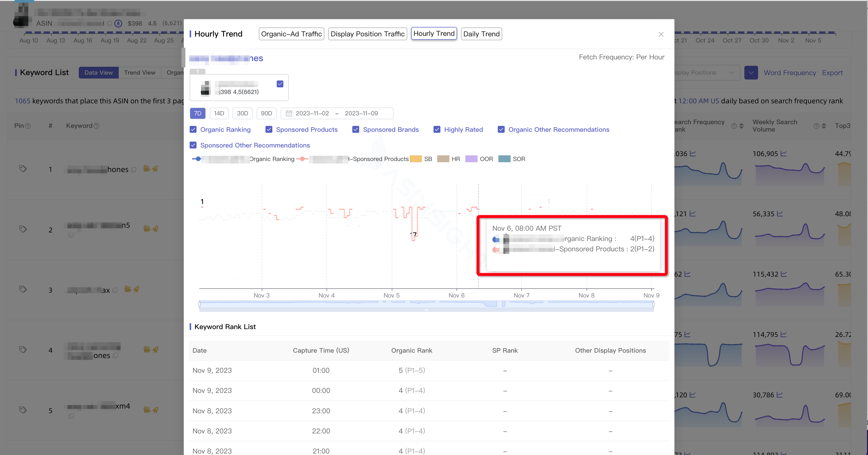Click the pin tag icon for keyword row 5
Viewport: 868px width, 455px height.
click(x=23, y=410)
